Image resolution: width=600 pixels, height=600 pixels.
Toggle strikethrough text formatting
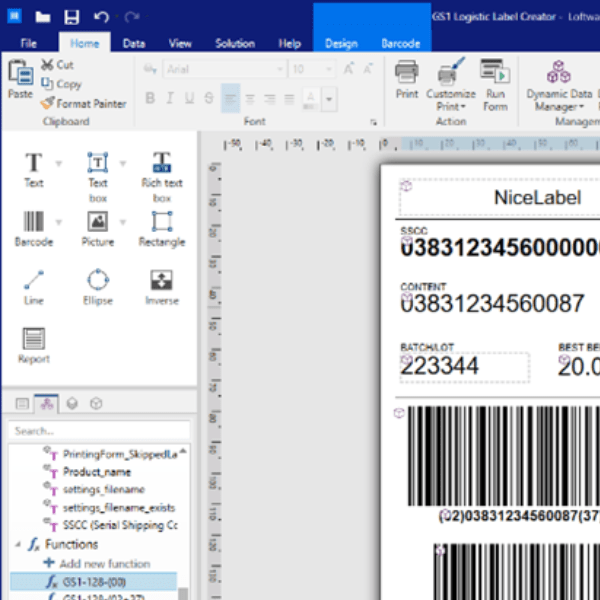point(209,98)
